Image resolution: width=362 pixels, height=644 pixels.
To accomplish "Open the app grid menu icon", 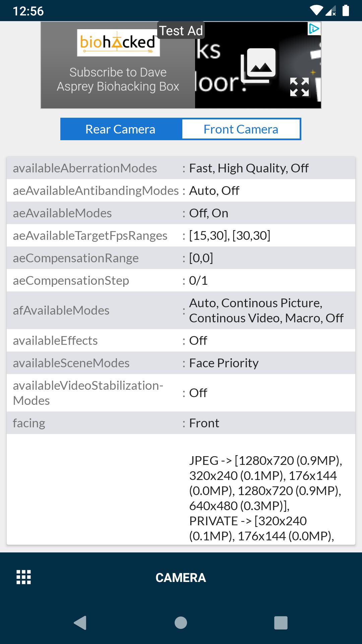I will tap(24, 577).
